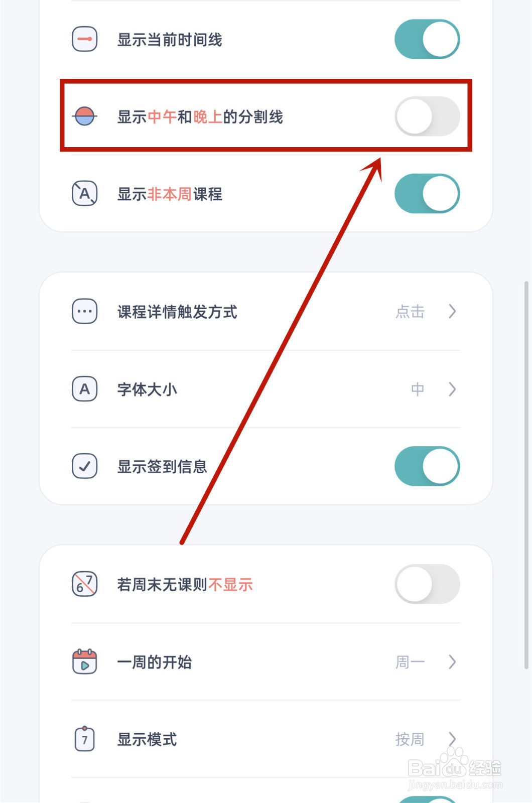This screenshot has height=803, width=532.
Task: Enable the 中午和晚上的分割线 switch
Action: pyautogui.click(x=427, y=116)
